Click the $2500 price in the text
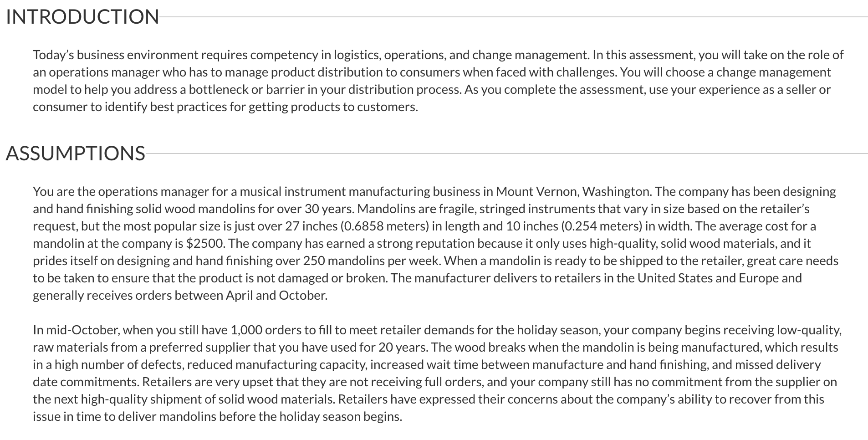 click(x=205, y=244)
